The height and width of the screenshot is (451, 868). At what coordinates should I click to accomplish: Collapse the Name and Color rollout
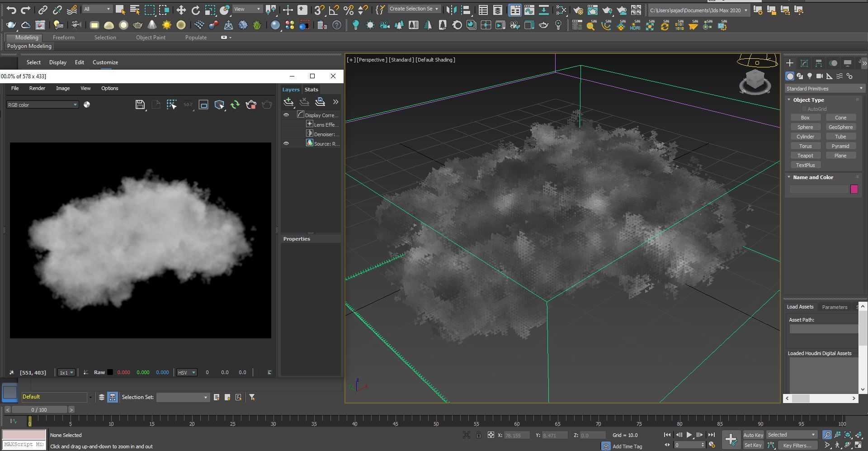pyautogui.click(x=789, y=177)
